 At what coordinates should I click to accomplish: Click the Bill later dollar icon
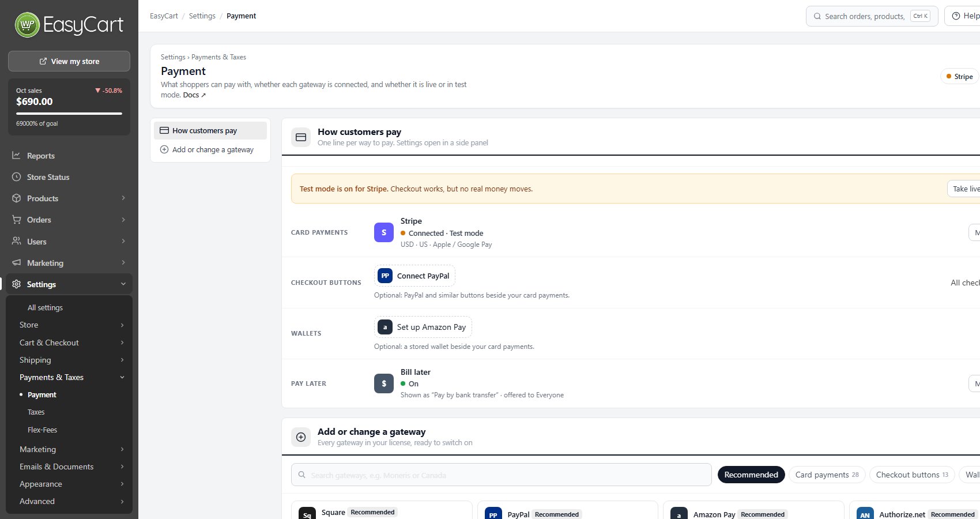[x=384, y=383]
